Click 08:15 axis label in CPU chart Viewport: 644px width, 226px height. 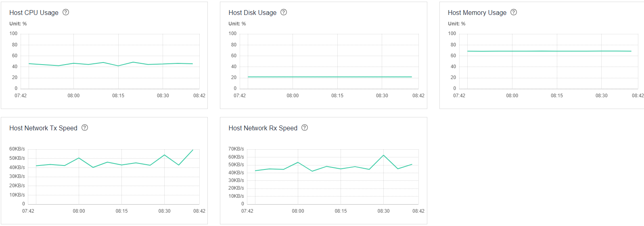pos(118,96)
